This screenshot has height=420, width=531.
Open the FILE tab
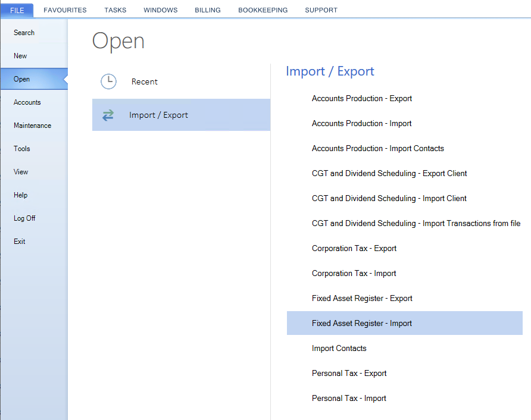(17, 11)
